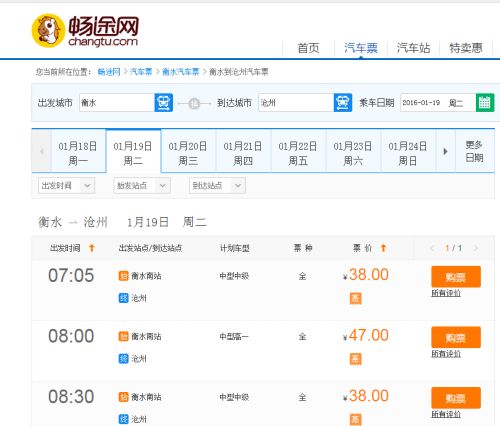Click the next dates right arrow
The height and width of the screenshot is (426, 500).
tap(445, 151)
